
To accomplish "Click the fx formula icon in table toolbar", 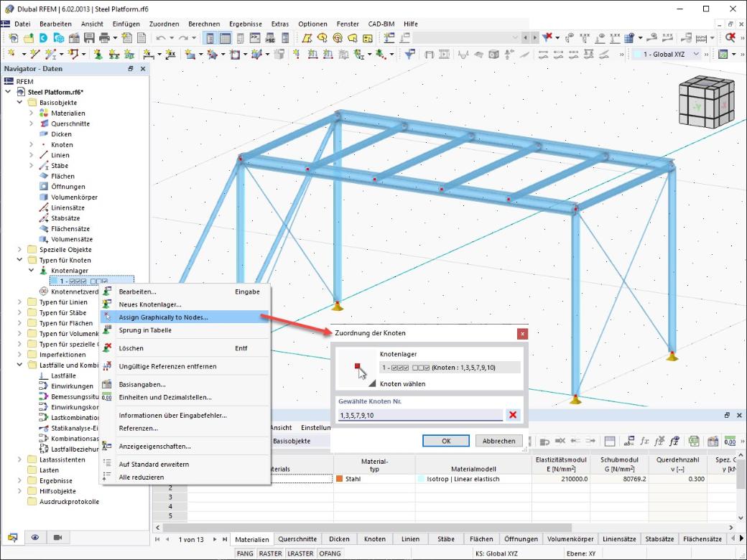I will (x=644, y=441).
